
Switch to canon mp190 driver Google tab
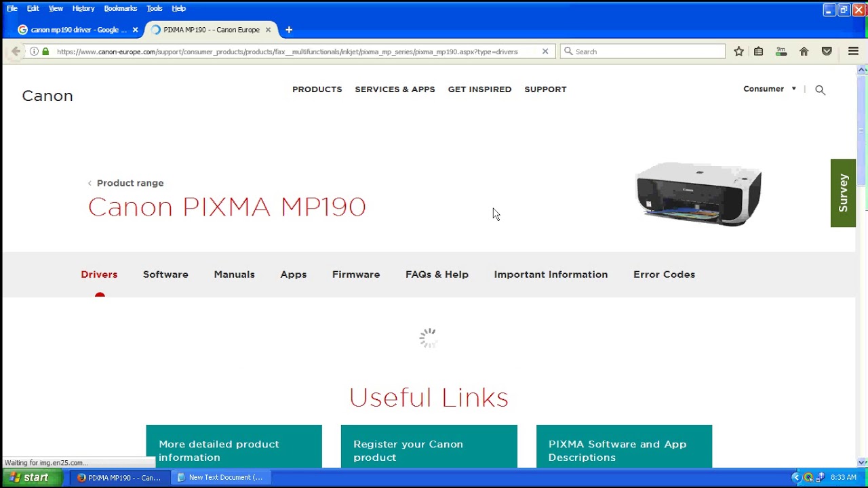pos(79,30)
